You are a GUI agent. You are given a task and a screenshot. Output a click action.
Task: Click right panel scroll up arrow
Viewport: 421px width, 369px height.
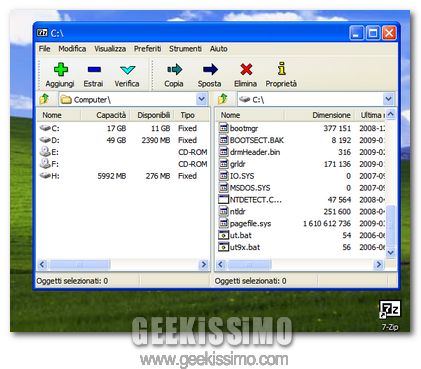pyautogui.click(x=390, y=114)
